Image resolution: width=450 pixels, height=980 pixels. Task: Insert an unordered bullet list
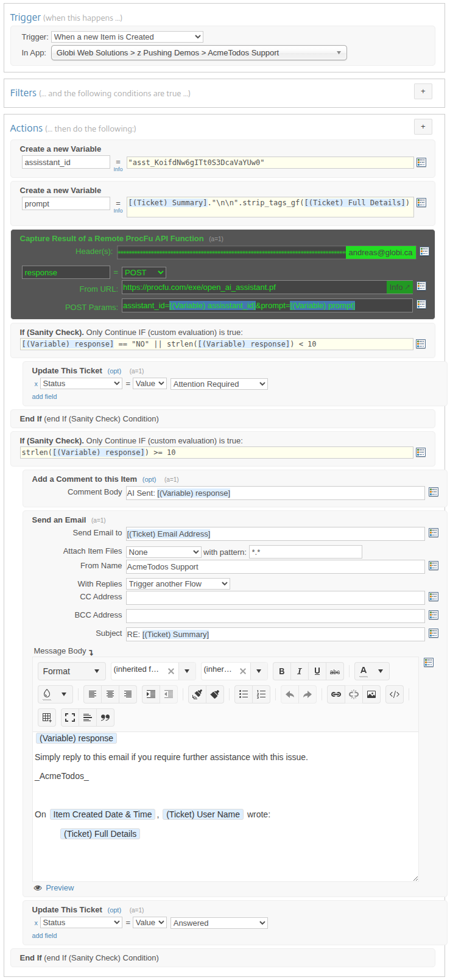244,694
